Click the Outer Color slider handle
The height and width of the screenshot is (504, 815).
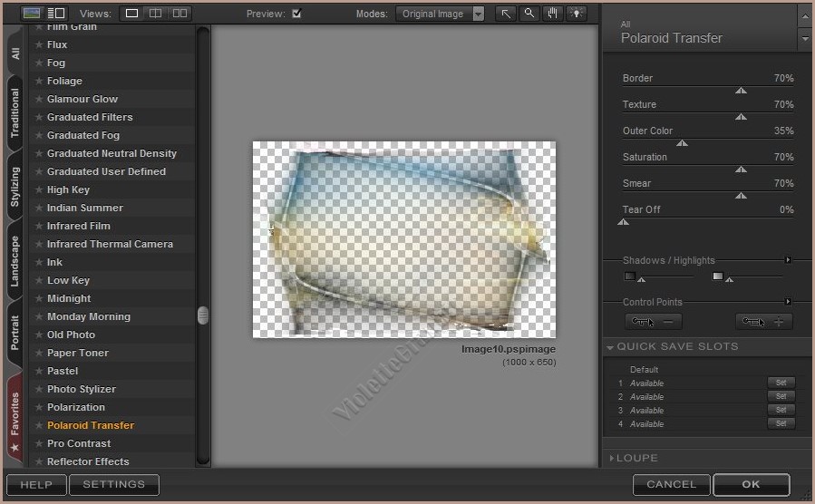[x=683, y=143]
